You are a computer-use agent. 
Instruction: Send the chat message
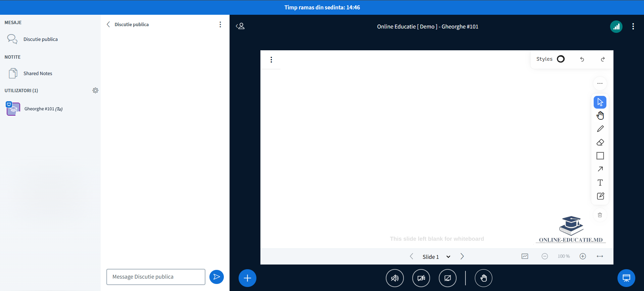(216, 277)
